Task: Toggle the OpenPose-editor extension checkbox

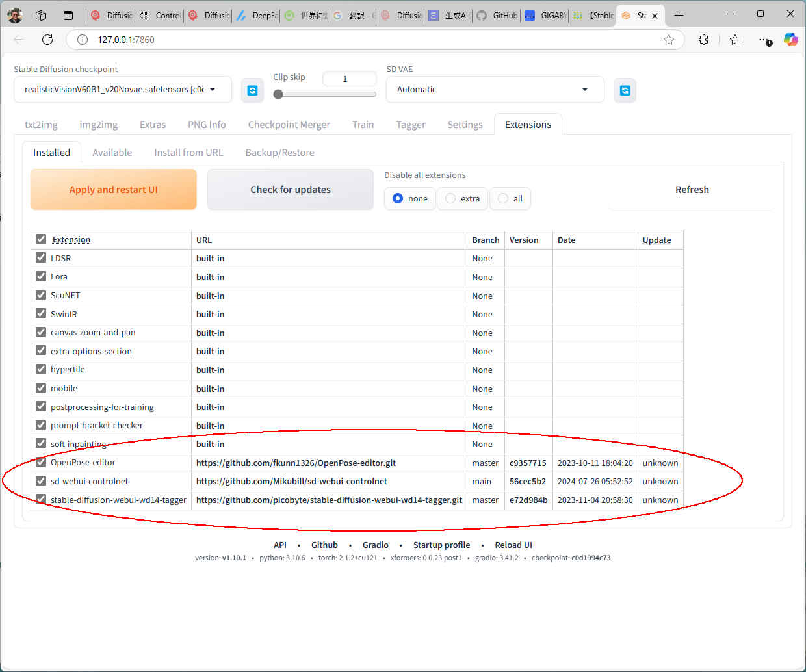Action: point(41,462)
